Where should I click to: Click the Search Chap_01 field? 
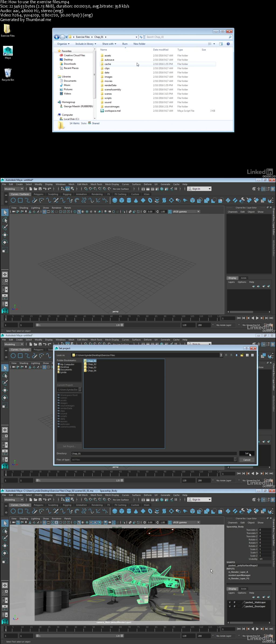point(189,37)
